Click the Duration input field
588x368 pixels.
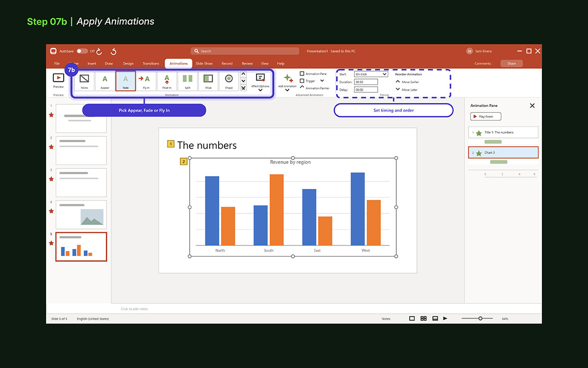click(x=366, y=82)
